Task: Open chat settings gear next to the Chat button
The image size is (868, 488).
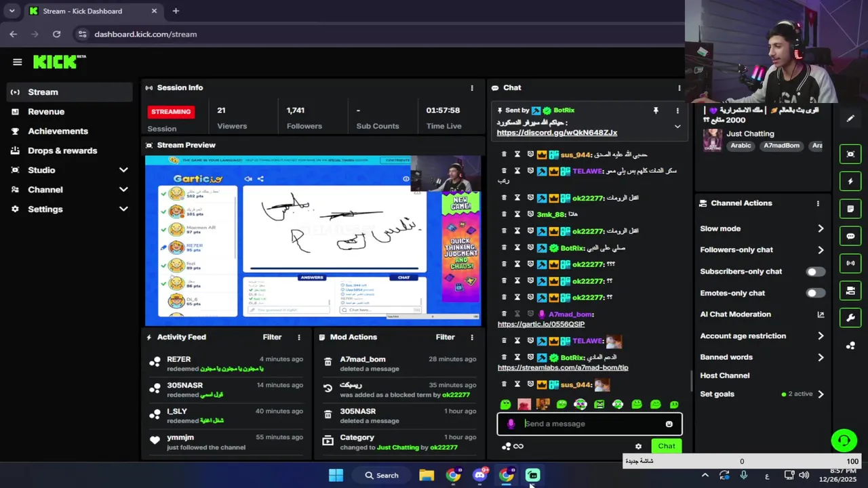Action: [638, 446]
